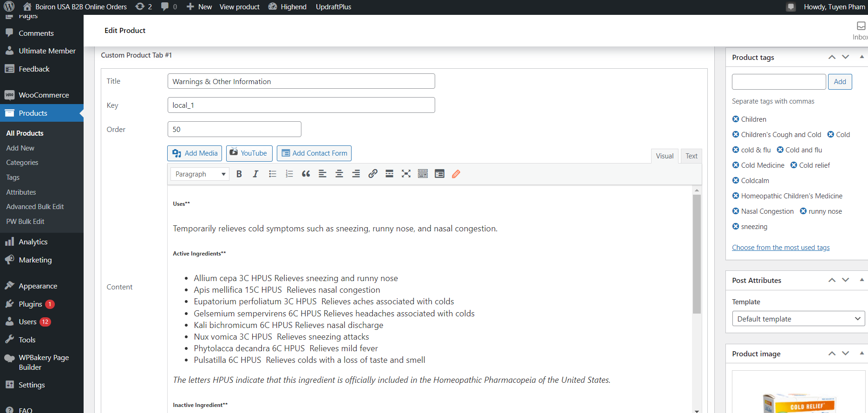Remove the runny nose tag
The image size is (868, 413).
pos(803,211)
